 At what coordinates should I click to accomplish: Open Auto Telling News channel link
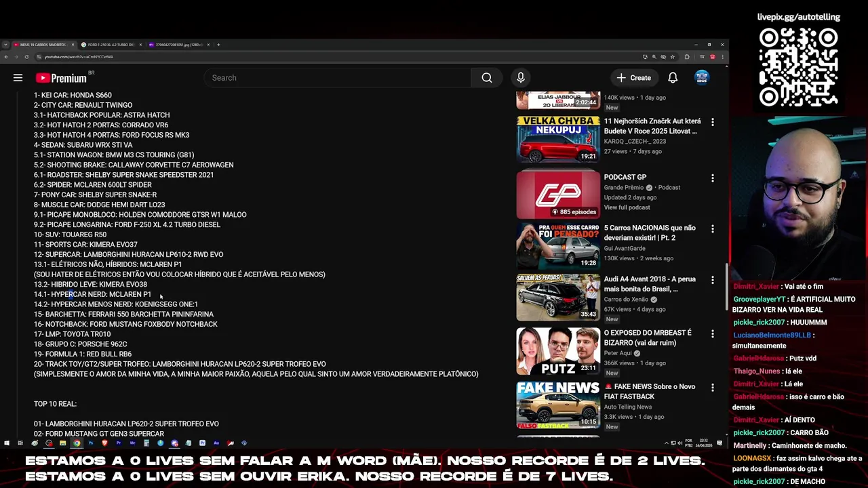point(628,407)
